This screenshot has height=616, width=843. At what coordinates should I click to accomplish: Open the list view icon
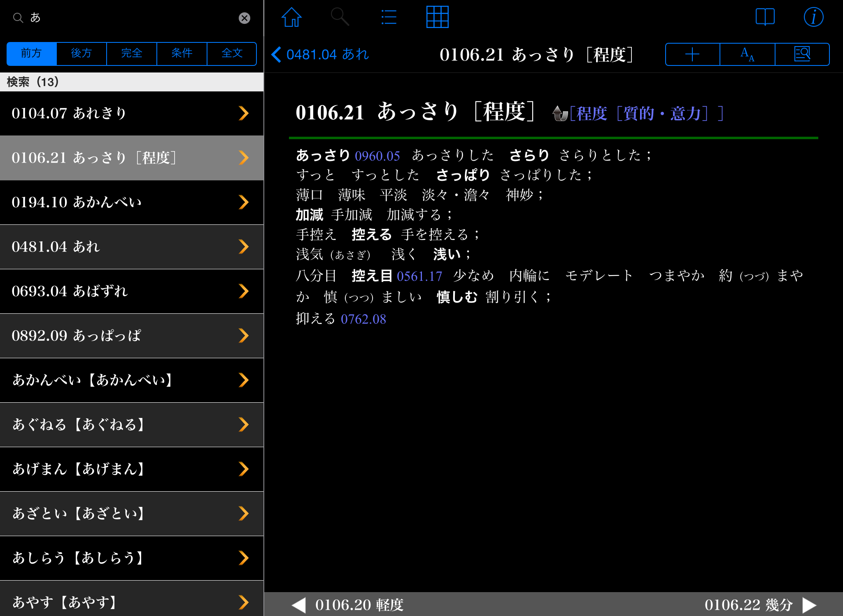[388, 17]
